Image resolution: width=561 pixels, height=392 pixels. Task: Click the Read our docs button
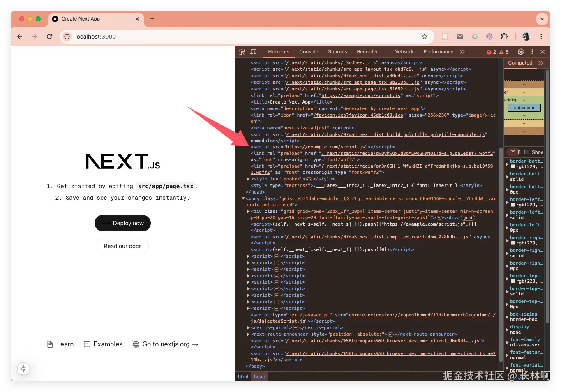[122, 246]
